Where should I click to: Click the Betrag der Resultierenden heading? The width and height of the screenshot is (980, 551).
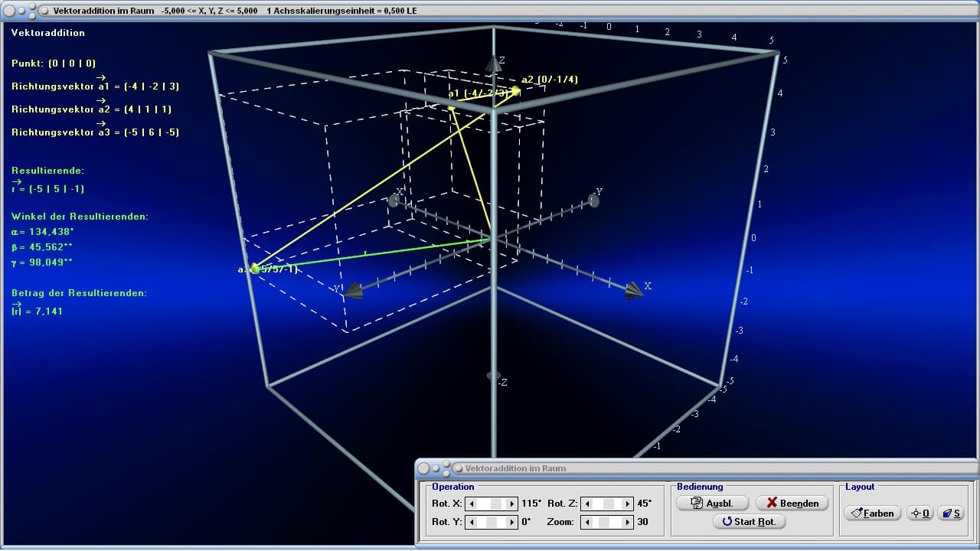tap(79, 293)
